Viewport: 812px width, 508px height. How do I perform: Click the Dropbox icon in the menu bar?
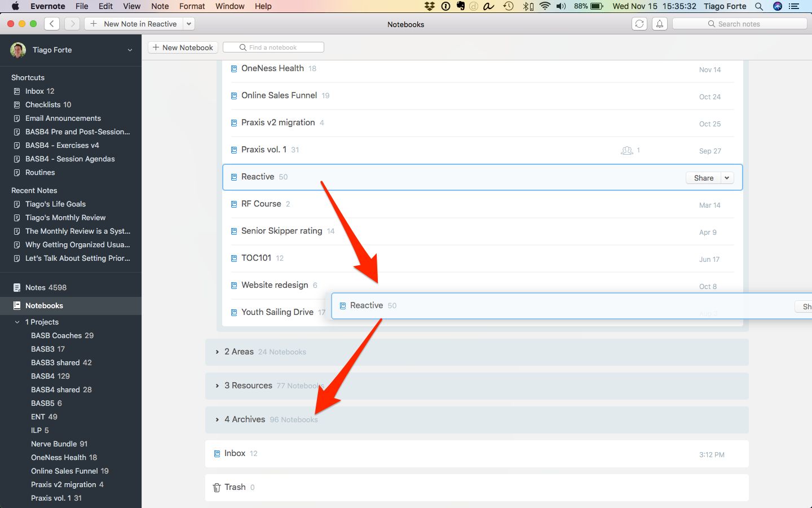[430, 6]
